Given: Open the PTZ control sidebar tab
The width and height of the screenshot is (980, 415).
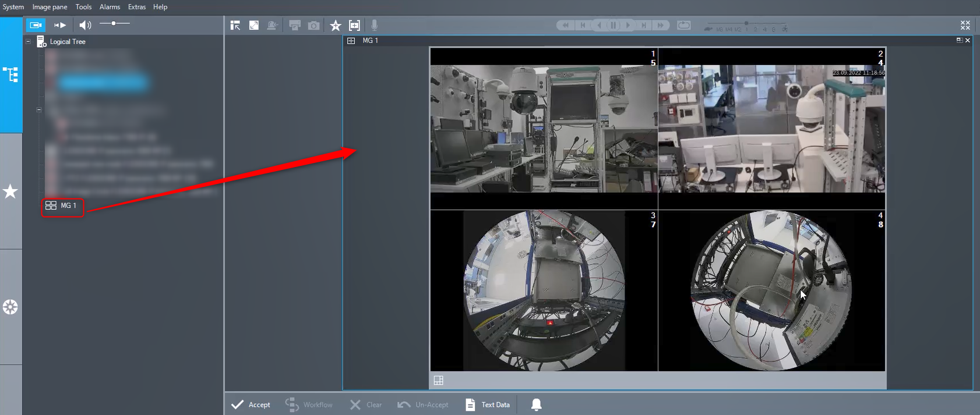Looking at the screenshot, I should pos(10,307).
